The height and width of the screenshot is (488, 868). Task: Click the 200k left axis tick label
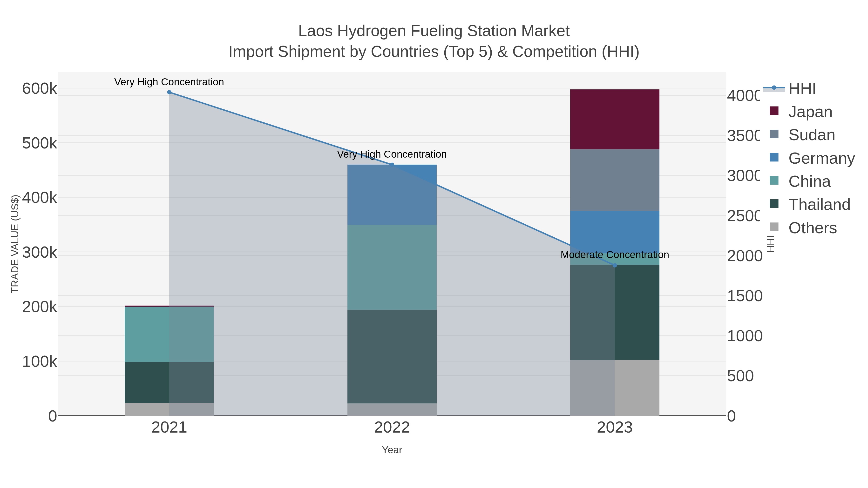coord(40,307)
